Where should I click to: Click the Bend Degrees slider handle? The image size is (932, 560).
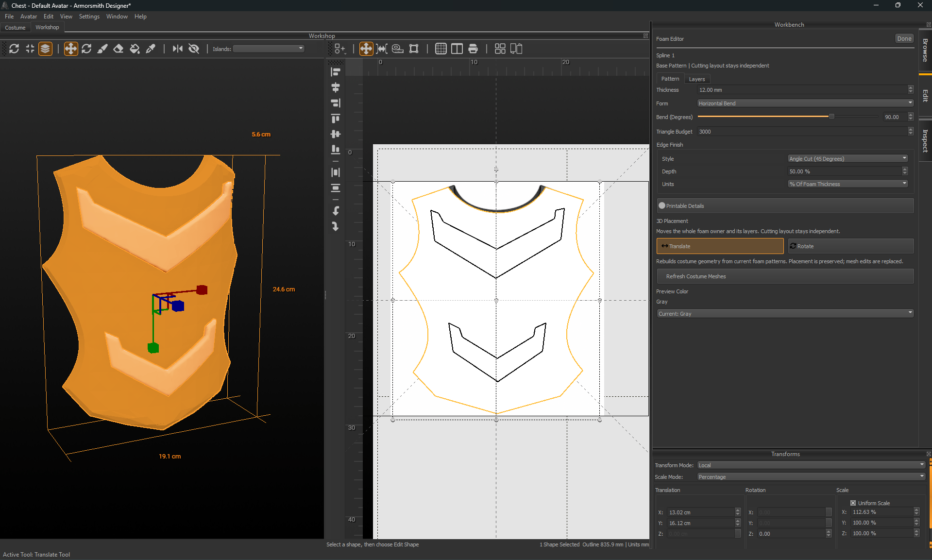(x=831, y=117)
